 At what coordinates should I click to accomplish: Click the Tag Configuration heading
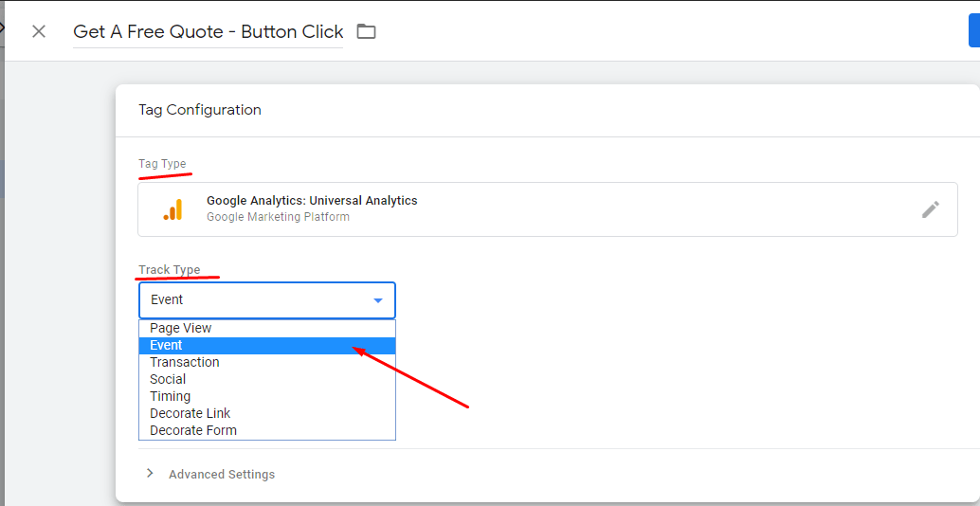point(200,110)
